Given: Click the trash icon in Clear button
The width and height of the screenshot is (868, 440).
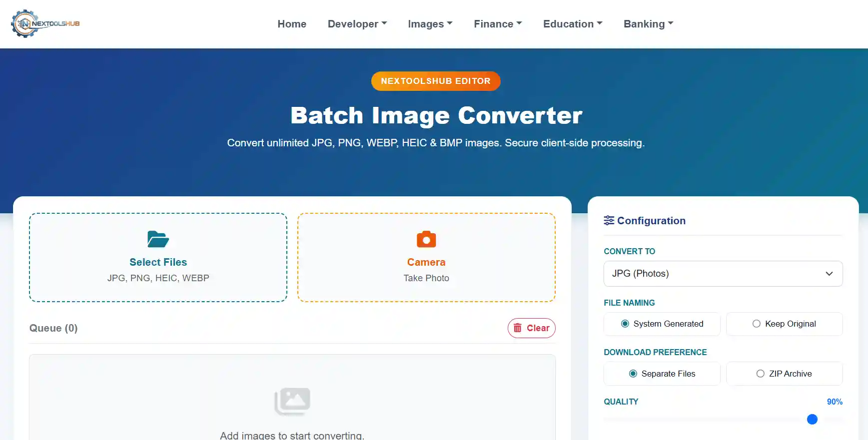Looking at the screenshot, I should (518, 328).
